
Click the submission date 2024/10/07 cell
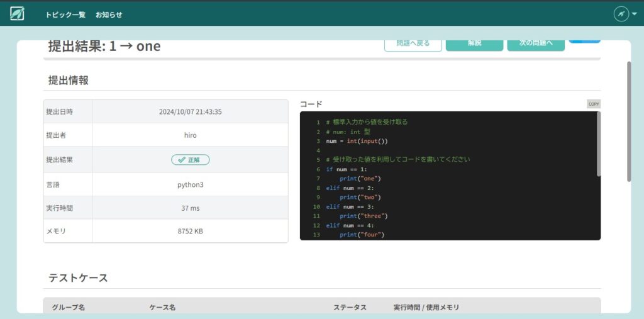190,112
